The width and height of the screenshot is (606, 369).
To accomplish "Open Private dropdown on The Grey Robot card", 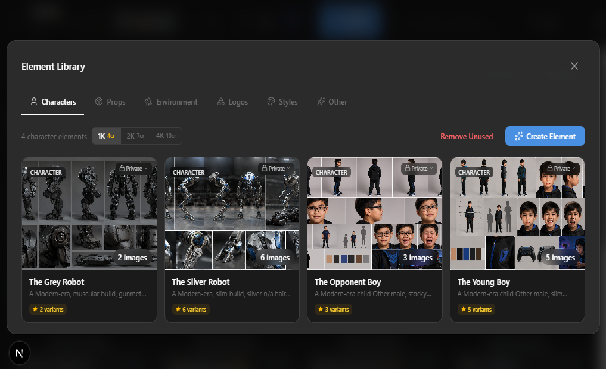I will [133, 168].
